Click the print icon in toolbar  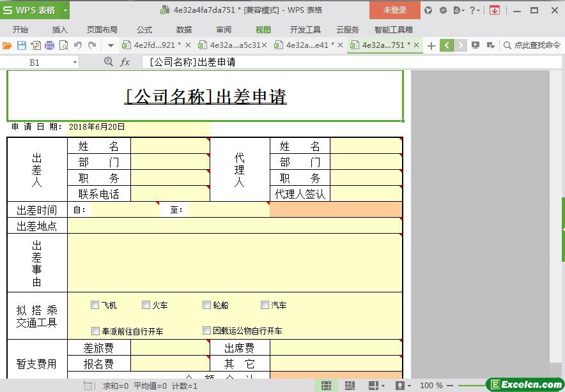49,45
